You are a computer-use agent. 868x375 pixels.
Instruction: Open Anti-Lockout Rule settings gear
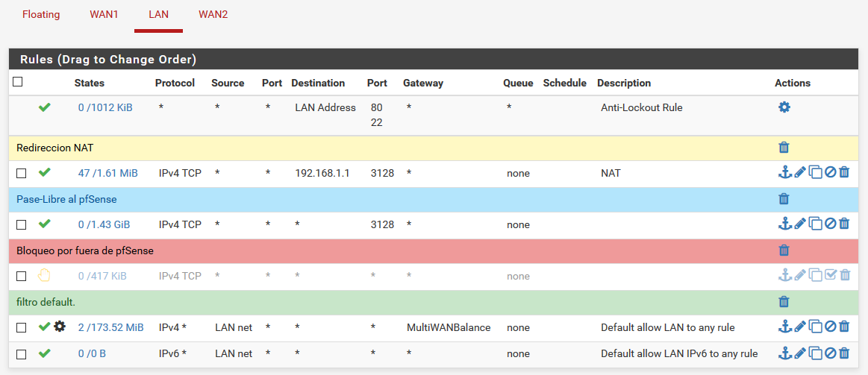coord(784,107)
